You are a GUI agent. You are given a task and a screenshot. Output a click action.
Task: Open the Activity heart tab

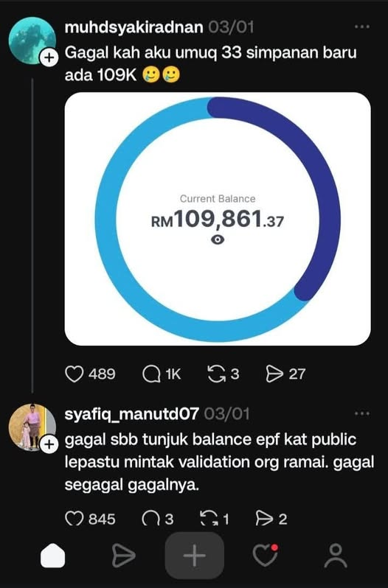[x=266, y=556]
